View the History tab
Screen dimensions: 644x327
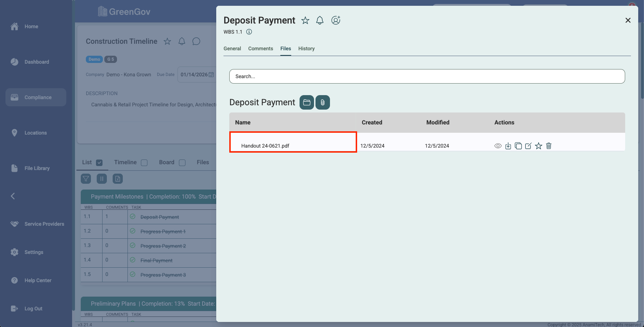click(x=306, y=48)
